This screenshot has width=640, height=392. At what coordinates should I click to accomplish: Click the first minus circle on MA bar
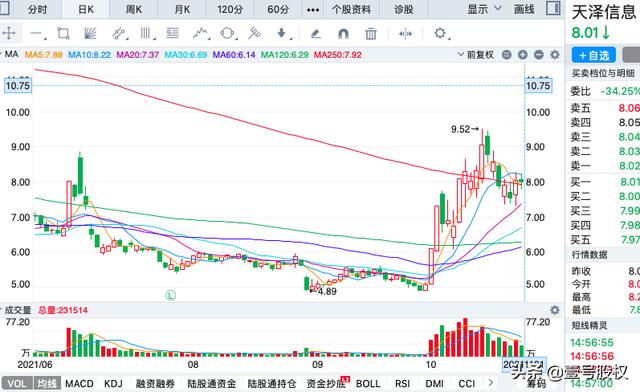[x=507, y=55]
